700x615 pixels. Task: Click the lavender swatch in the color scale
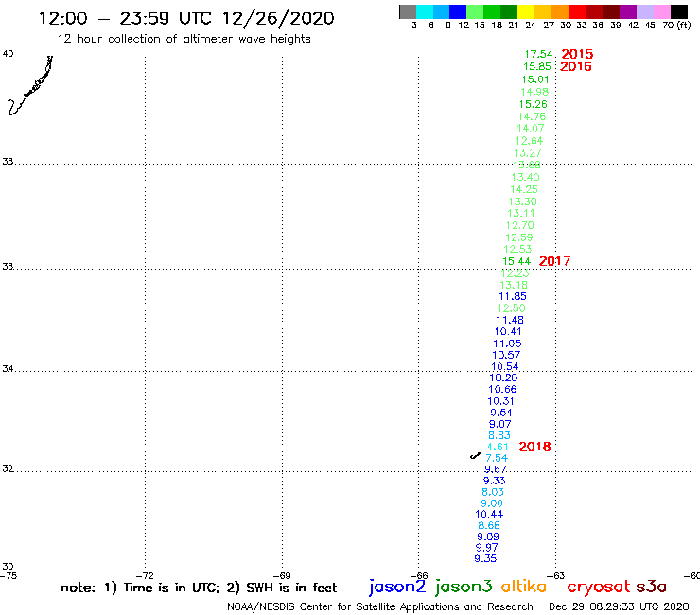(645, 11)
